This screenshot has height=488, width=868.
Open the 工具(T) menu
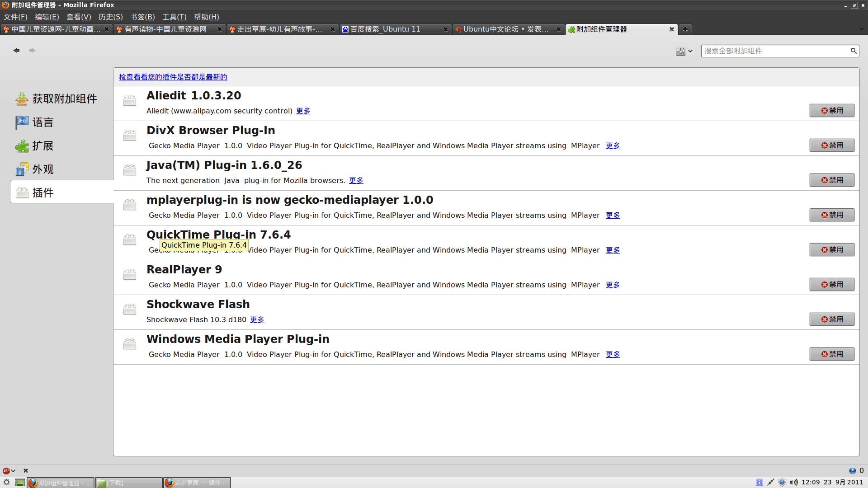[x=174, y=17]
